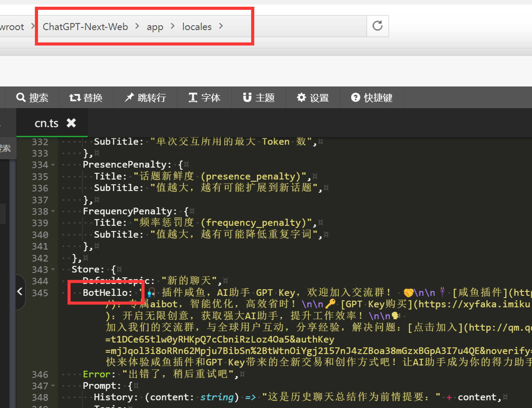
Task: Click the search magnifier icon in editor toolbar
Action: pyautogui.click(x=21, y=97)
